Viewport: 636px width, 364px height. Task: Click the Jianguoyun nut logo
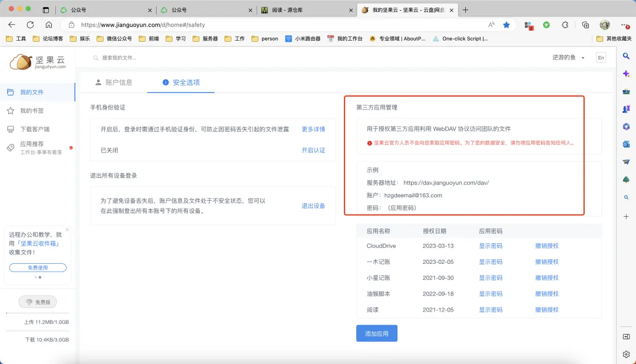click(x=37, y=62)
